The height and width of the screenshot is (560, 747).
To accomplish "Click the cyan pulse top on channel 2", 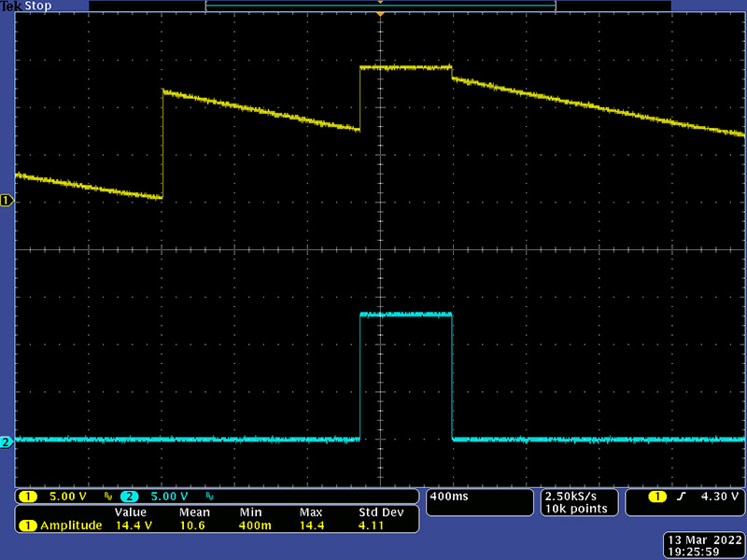I will (x=405, y=315).
